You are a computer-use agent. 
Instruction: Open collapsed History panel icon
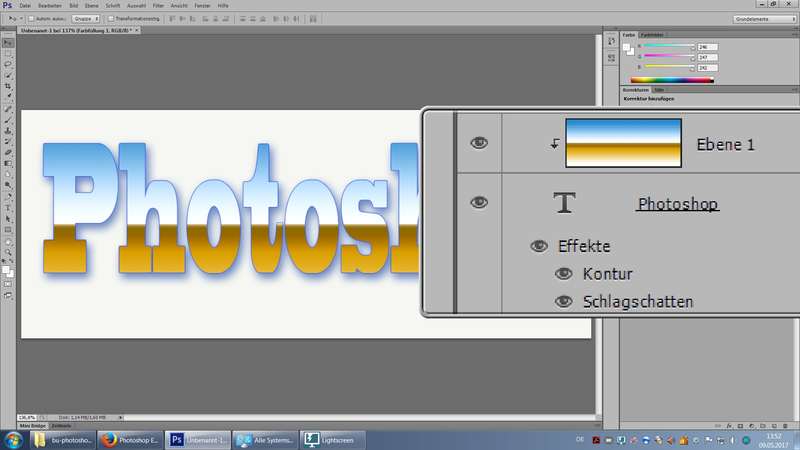pos(611,42)
